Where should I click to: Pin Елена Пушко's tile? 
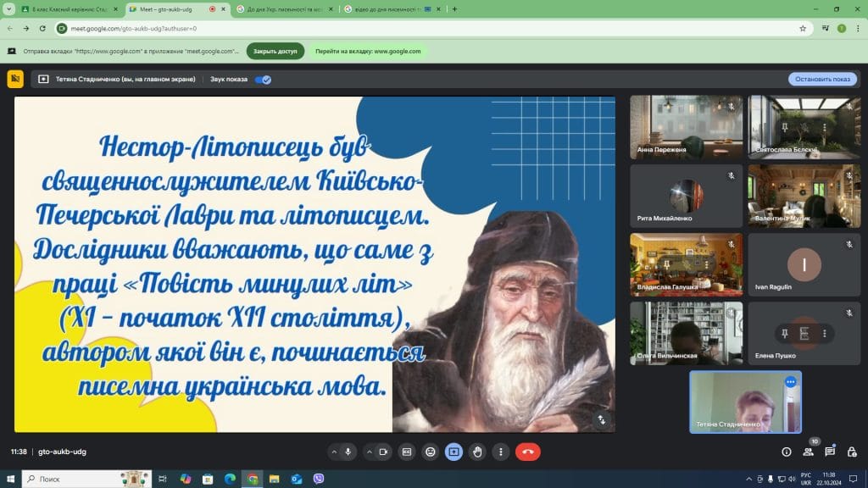pos(784,334)
